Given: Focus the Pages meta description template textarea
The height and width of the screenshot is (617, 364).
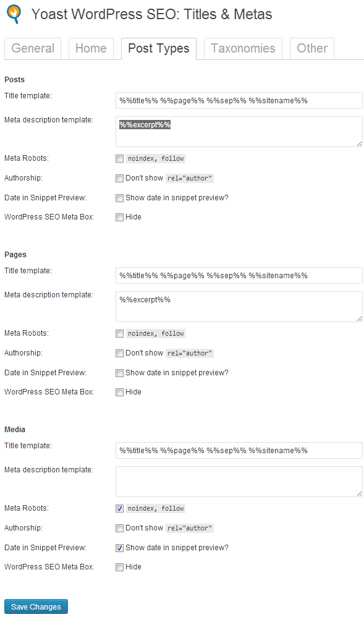Looking at the screenshot, I should tap(239, 307).
